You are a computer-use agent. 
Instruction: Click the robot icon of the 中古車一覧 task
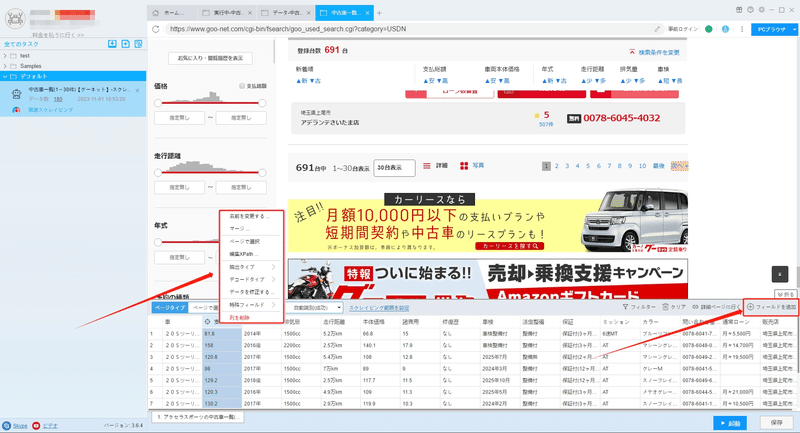click(x=17, y=94)
